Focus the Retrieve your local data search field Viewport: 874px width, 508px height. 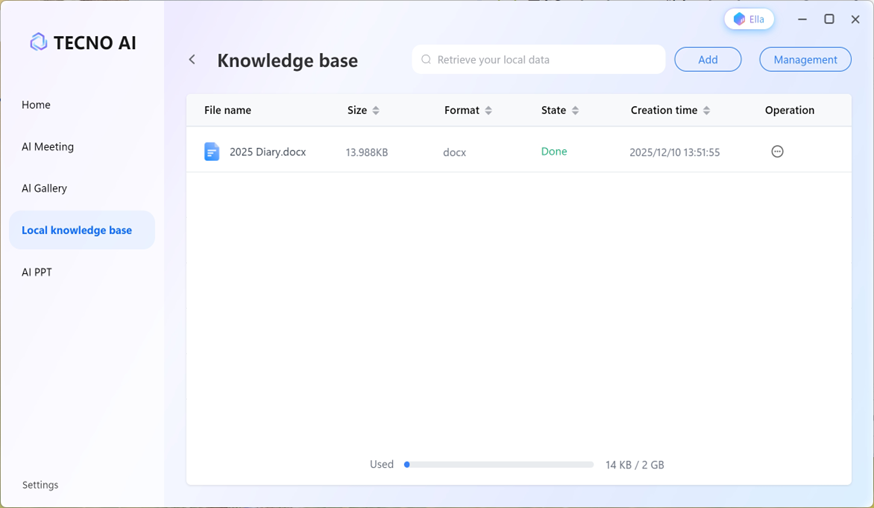545,60
